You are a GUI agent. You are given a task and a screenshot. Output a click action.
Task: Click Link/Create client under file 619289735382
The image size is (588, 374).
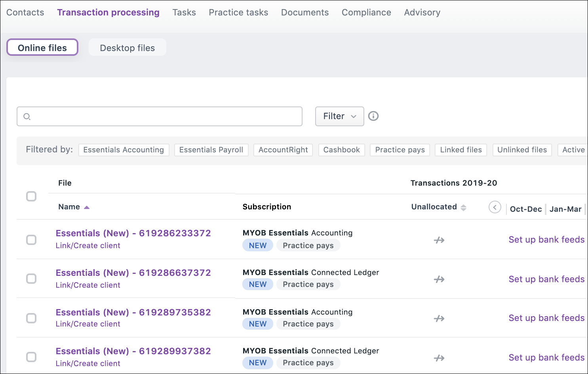click(x=88, y=324)
